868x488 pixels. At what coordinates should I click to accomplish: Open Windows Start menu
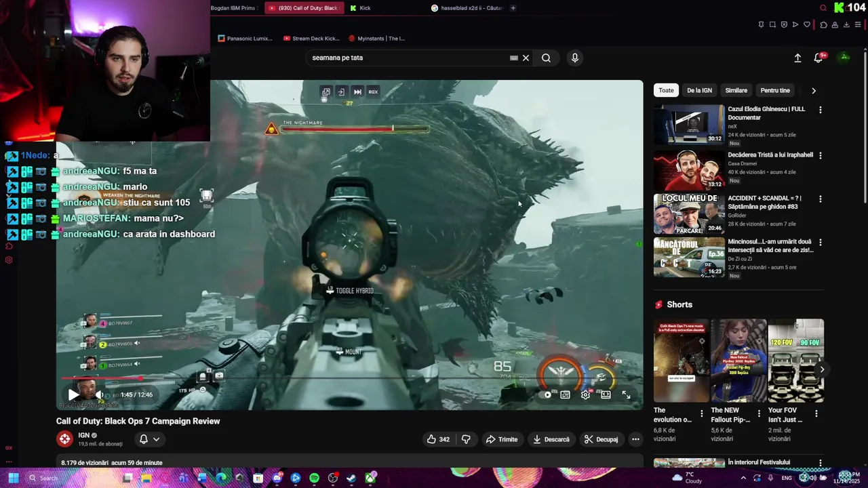[x=13, y=478]
